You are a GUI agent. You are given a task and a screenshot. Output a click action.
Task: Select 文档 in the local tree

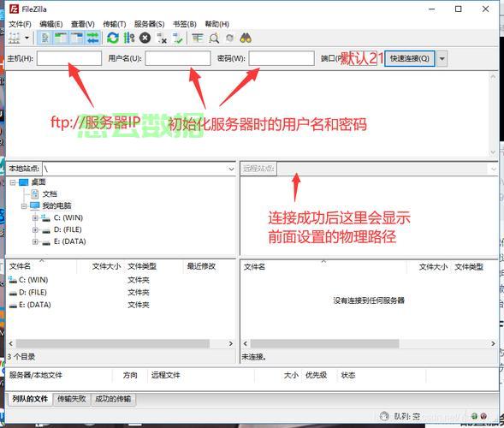(x=50, y=194)
